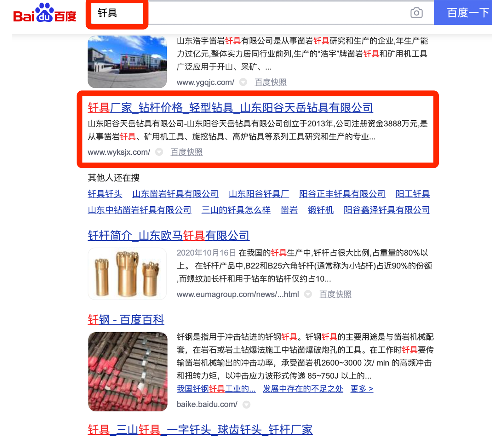
Task: Expand dropdown arrow beside www.wyksjx.com
Action: point(159,152)
